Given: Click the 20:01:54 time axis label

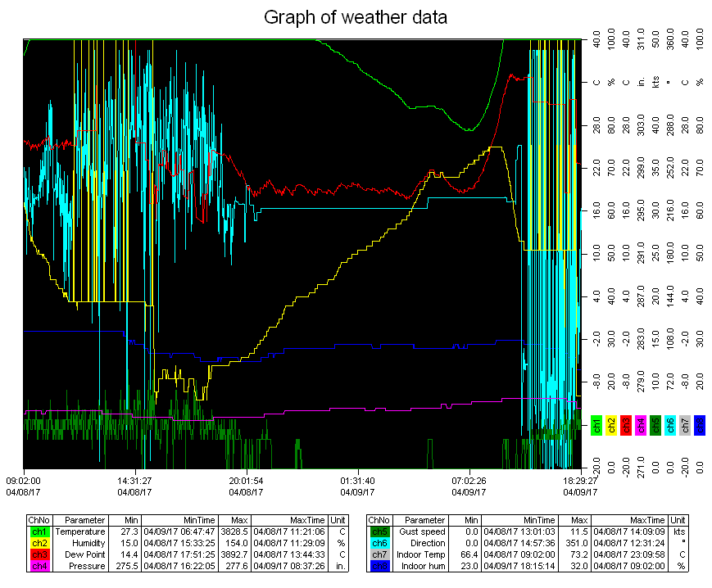Looking at the screenshot, I should point(245,482).
